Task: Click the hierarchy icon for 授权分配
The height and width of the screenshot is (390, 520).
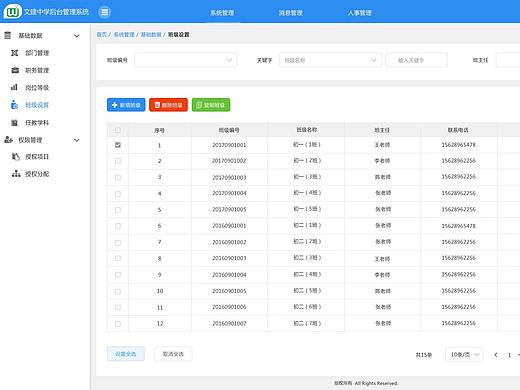Action: (16, 174)
